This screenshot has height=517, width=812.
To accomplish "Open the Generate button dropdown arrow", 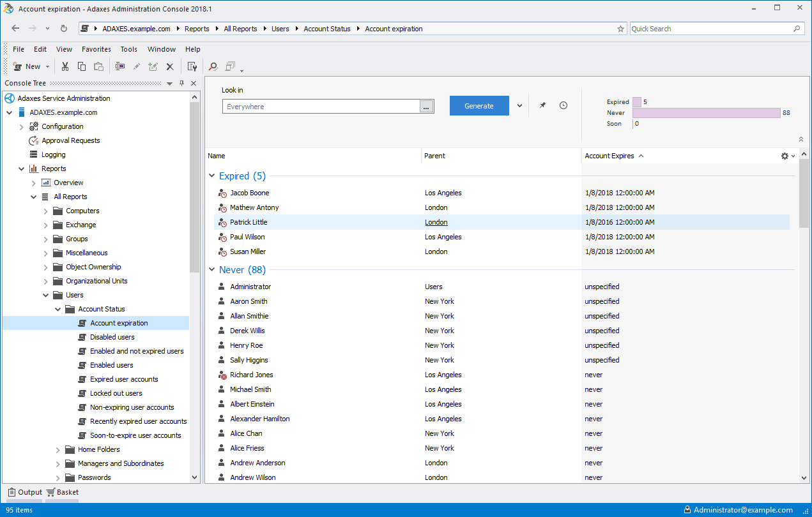I will 519,106.
